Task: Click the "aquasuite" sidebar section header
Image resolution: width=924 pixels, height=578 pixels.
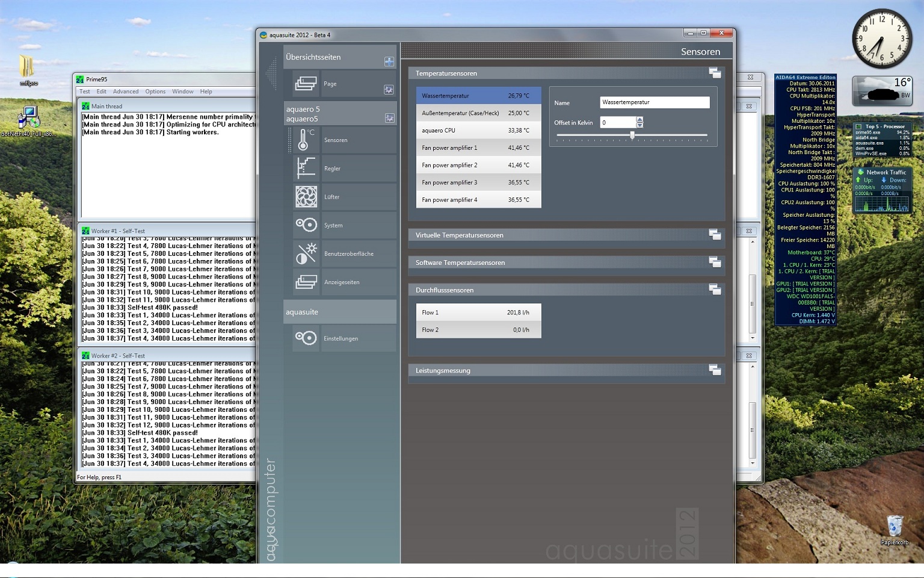Action: point(340,312)
